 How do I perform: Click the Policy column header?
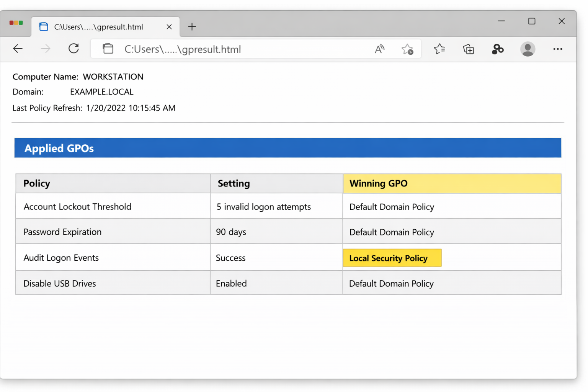coord(113,183)
